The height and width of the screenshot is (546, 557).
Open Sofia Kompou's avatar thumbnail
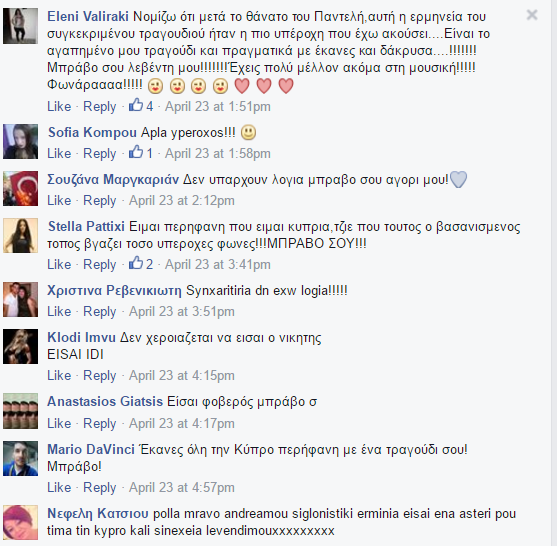click(x=20, y=141)
